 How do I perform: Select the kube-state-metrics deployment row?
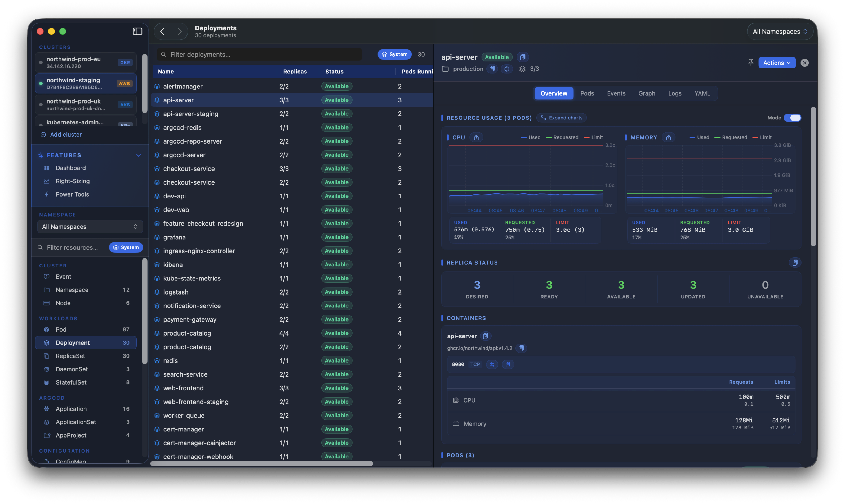click(292, 279)
